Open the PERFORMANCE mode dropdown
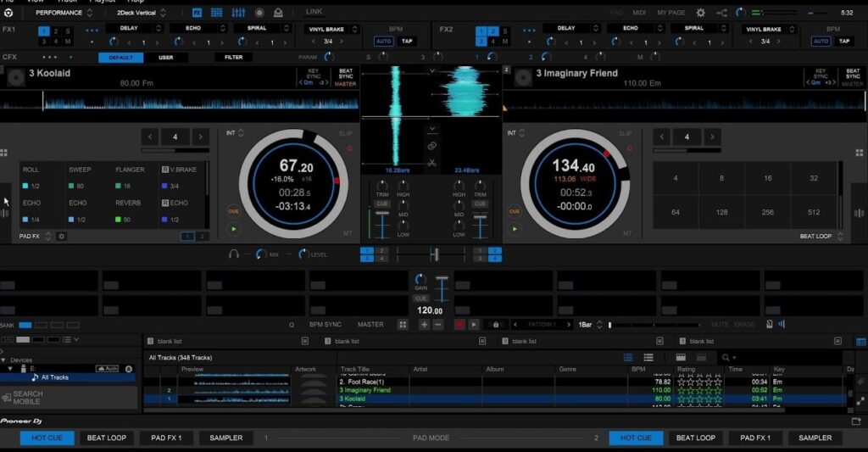Image resolution: width=868 pixels, height=452 pixels. point(64,12)
